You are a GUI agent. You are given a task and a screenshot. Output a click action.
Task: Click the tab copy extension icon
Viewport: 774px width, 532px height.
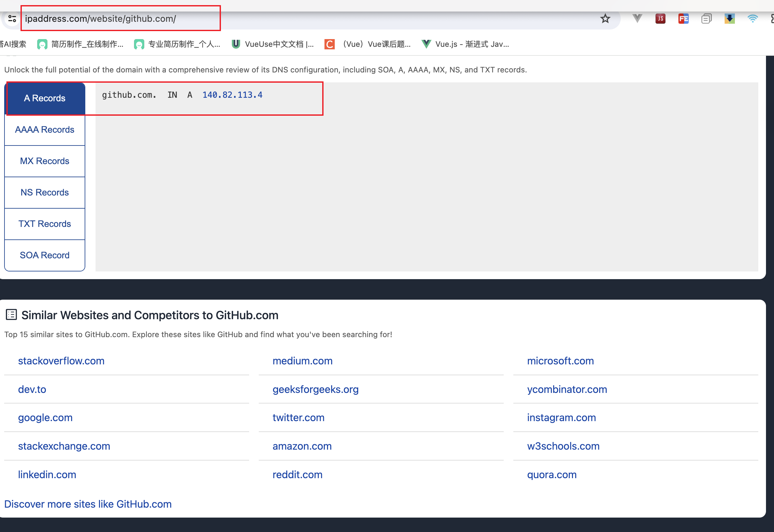pyautogui.click(x=706, y=19)
